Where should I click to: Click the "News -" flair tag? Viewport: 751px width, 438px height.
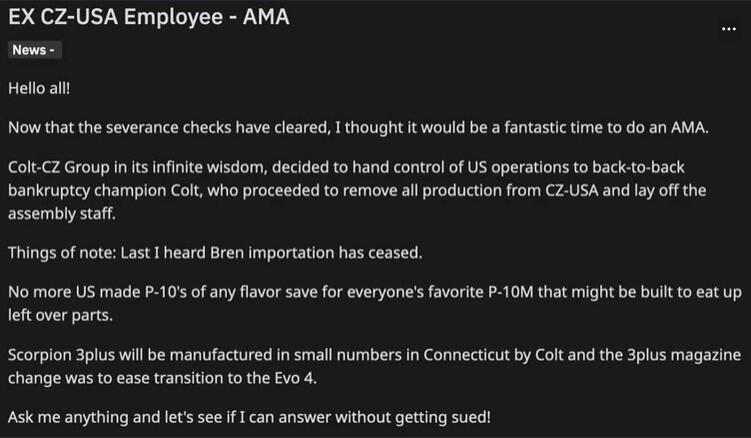click(34, 50)
